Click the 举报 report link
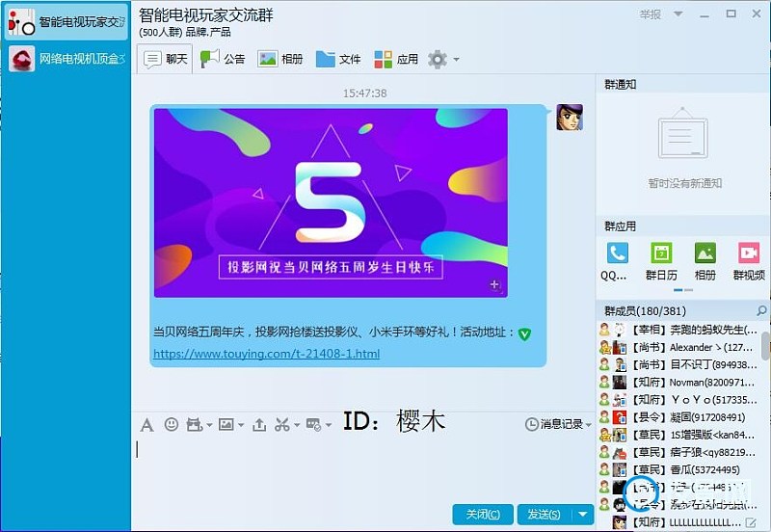The height and width of the screenshot is (532, 771). [650, 14]
